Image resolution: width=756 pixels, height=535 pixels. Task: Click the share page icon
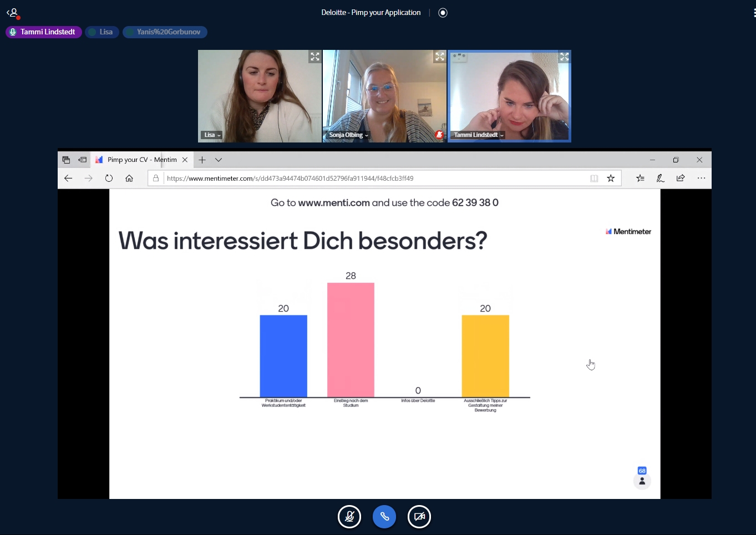[x=681, y=178]
